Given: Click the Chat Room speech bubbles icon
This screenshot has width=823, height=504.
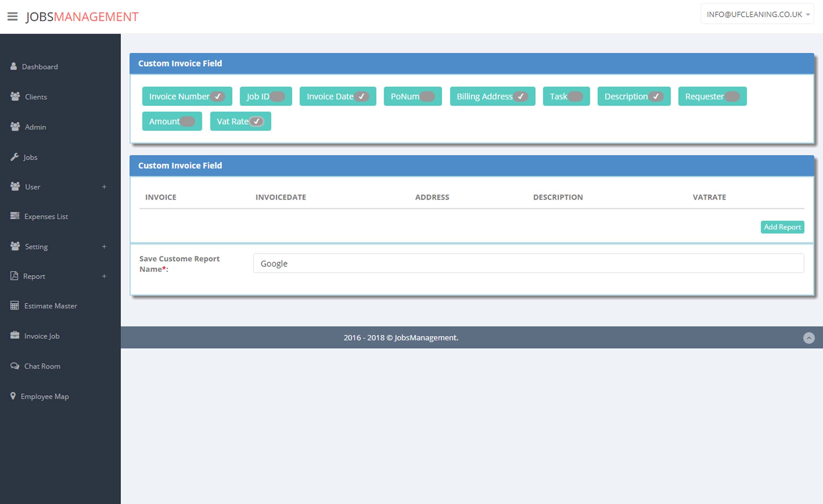Looking at the screenshot, I should point(15,366).
